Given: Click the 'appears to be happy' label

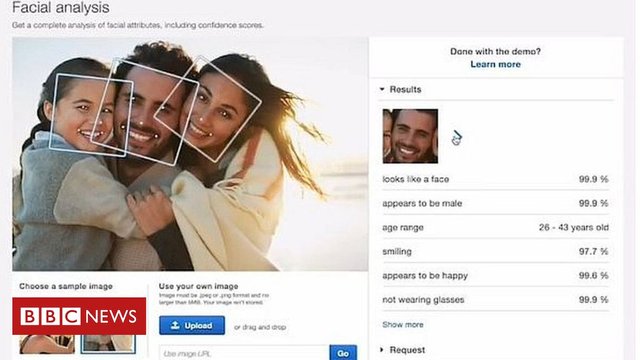Looking at the screenshot, I should click(x=425, y=276).
